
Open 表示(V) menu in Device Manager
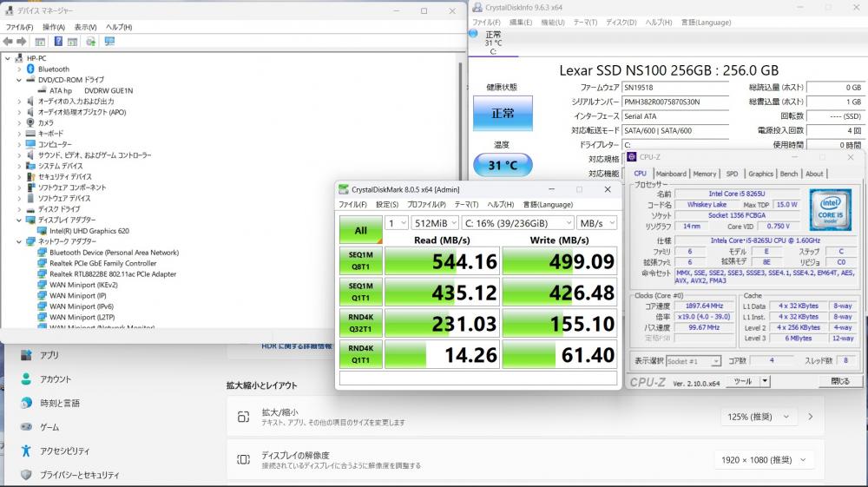pos(85,27)
